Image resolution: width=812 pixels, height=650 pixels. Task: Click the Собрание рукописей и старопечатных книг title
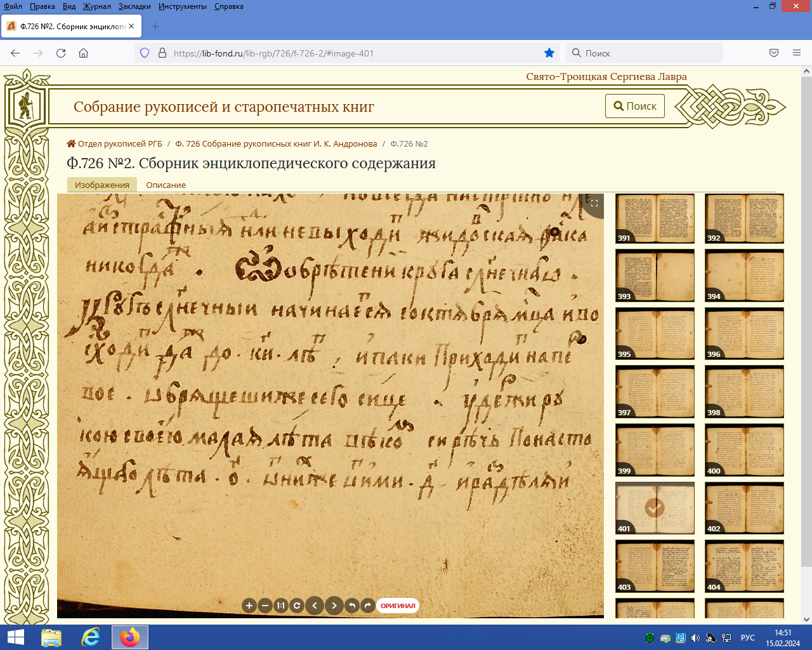(224, 107)
